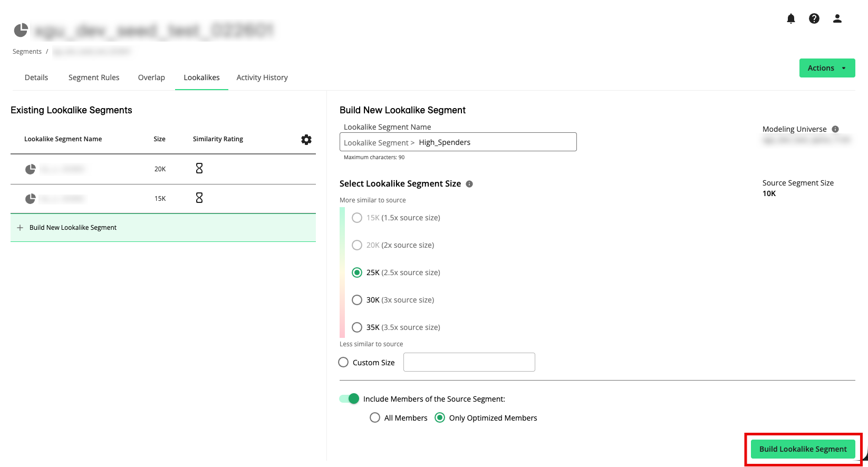Click the Modeling Universe info icon

tap(835, 129)
